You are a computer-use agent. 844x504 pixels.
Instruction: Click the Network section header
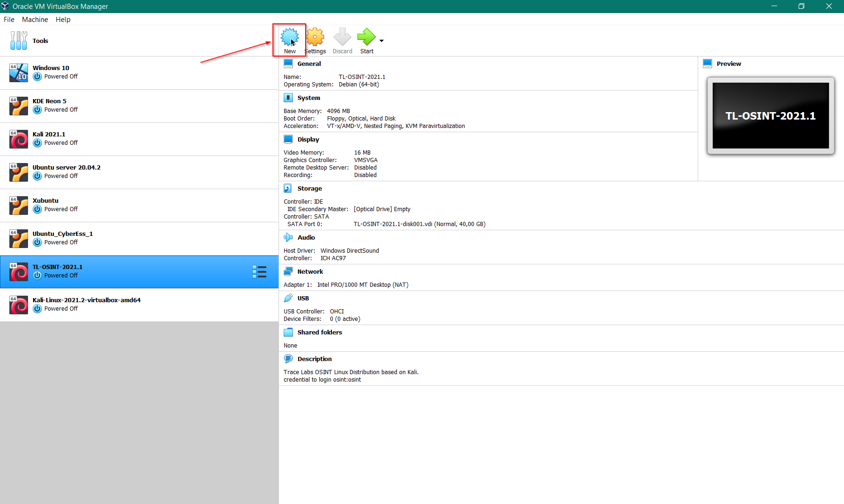click(x=310, y=272)
